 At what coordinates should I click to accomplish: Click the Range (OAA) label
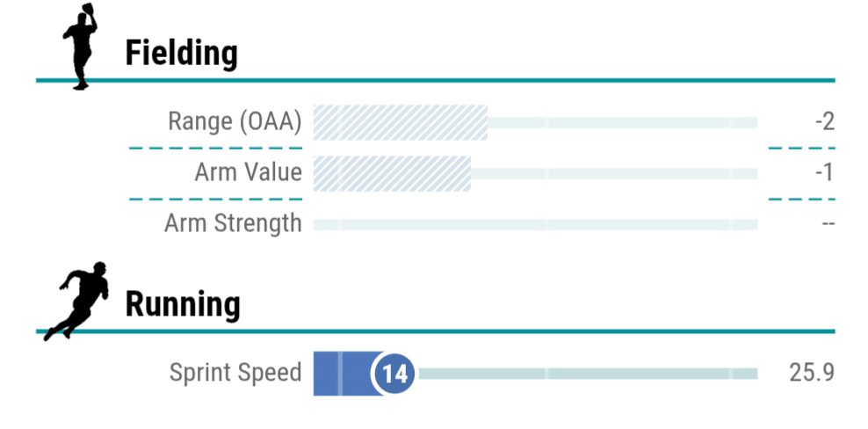235,122
